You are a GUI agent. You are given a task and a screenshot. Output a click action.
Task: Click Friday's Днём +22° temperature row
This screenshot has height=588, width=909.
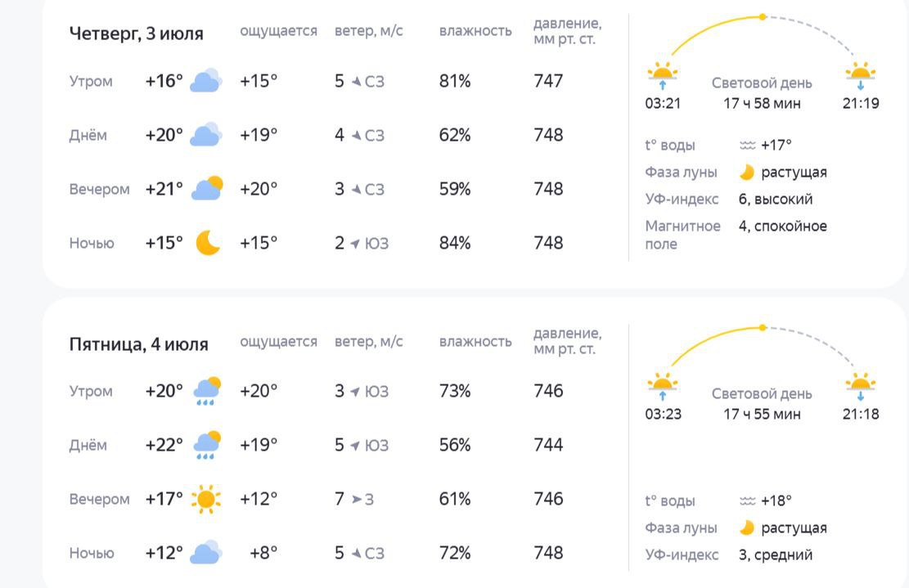(x=316, y=445)
